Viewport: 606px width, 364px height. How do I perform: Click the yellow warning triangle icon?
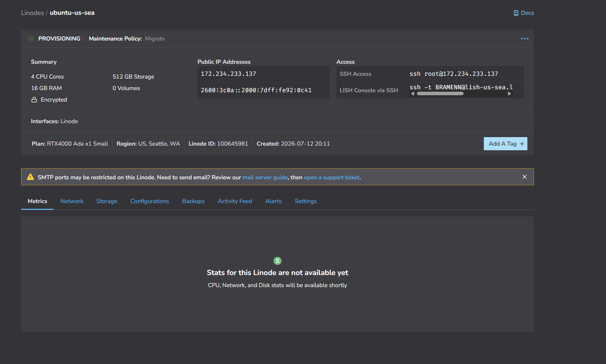click(30, 177)
